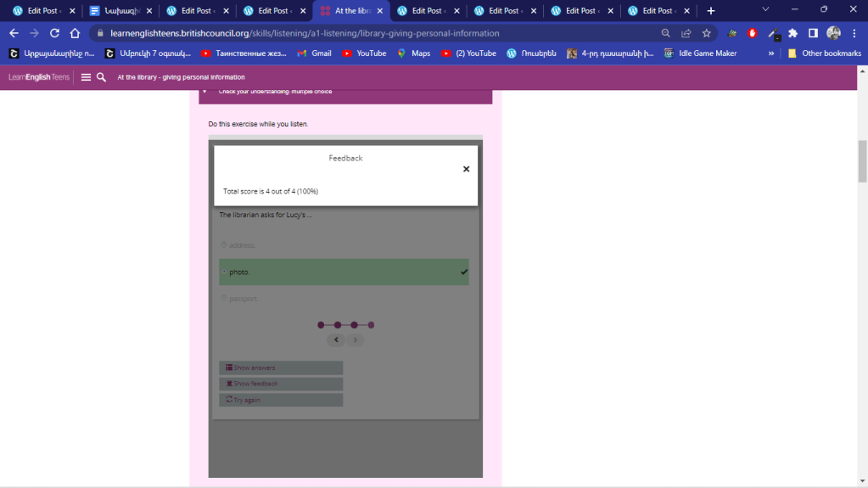Screen dimensions: 868x488
Task: Open the red hand ad blocker extension
Action: click(752, 33)
